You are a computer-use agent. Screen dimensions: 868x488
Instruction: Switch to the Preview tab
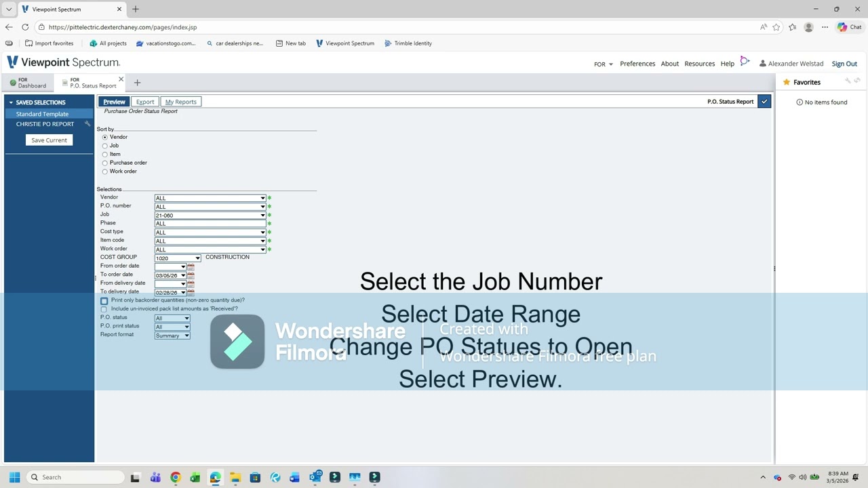[114, 102]
